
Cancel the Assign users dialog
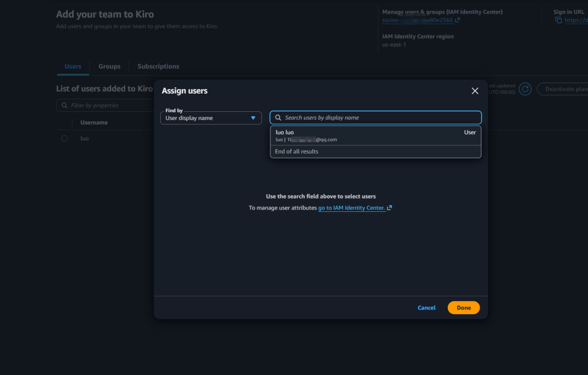pos(427,308)
